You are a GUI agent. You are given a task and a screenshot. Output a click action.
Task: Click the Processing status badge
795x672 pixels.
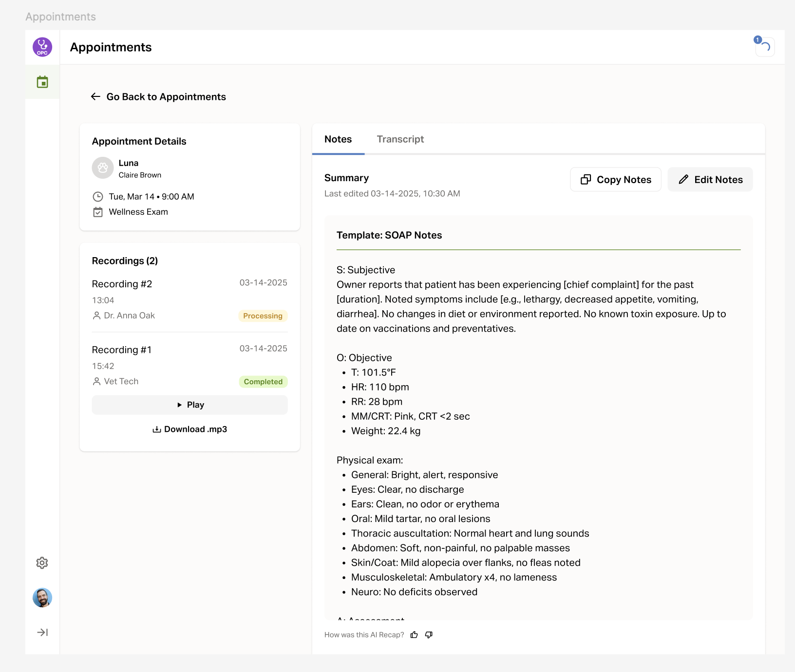coord(263,316)
